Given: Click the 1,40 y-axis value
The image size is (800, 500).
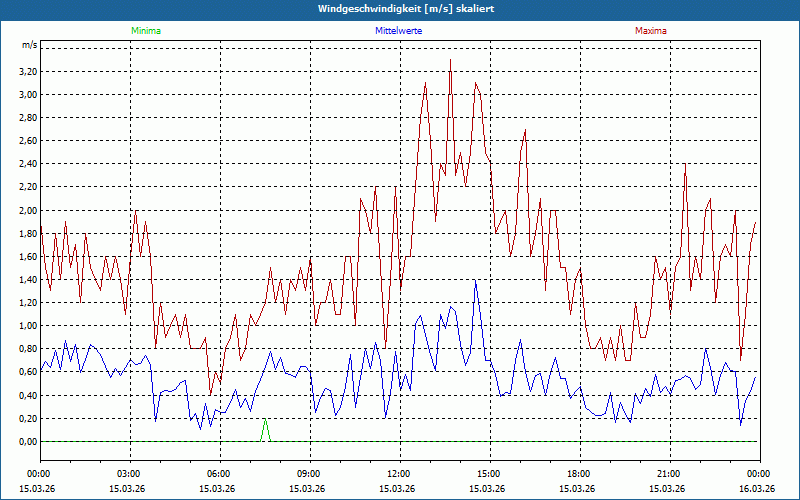Looking at the screenshot, I should pos(28,280).
